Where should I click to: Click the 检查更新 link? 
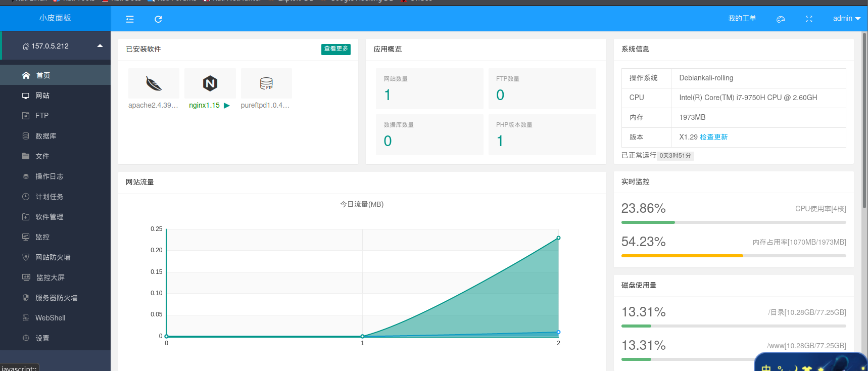[x=714, y=137]
